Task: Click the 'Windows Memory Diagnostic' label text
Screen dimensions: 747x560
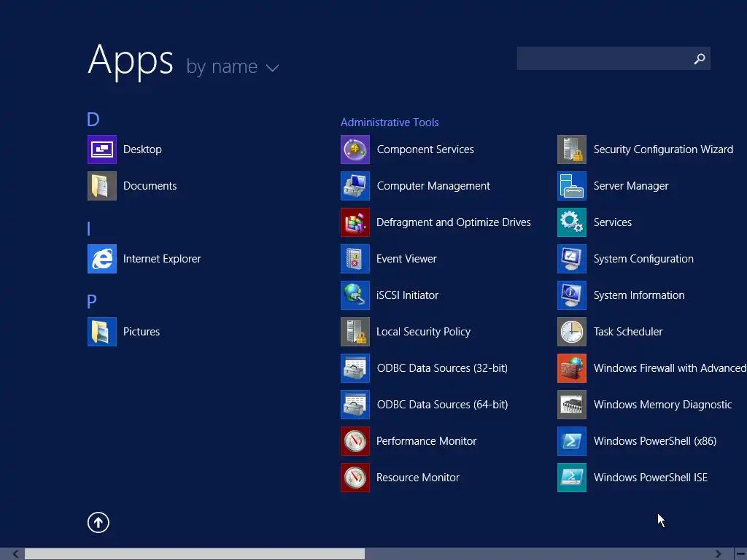Action: click(662, 405)
